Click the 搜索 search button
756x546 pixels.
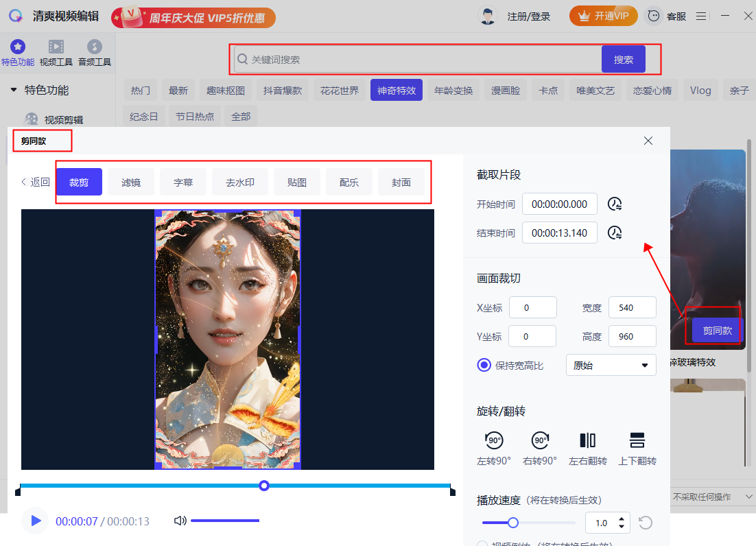point(623,59)
